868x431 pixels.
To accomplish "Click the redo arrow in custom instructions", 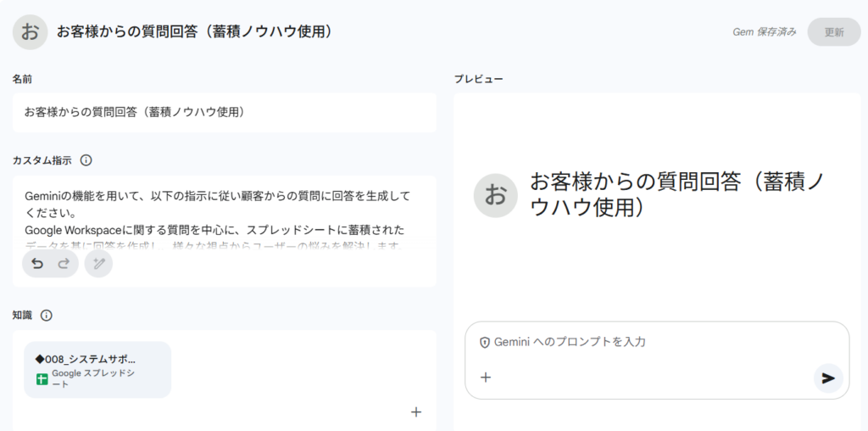I will [64, 264].
